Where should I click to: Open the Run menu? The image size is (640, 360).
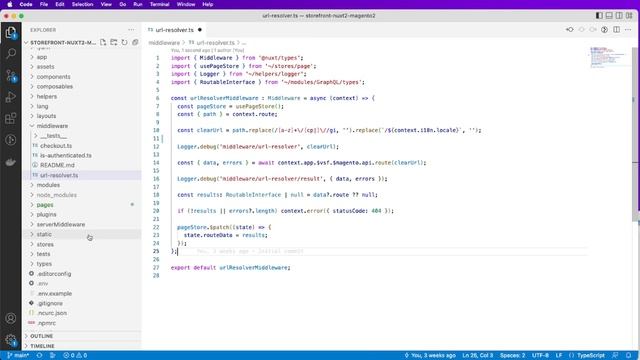pyautogui.click(x=138, y=4)
